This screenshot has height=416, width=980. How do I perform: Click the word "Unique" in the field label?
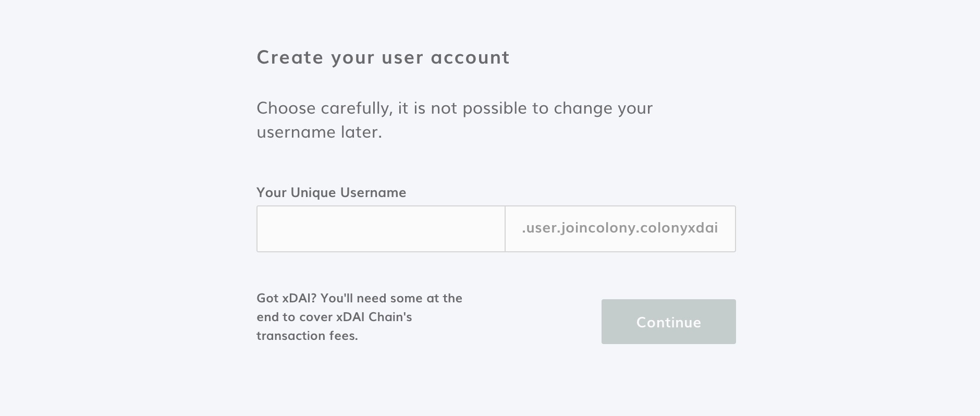[x=313, y=192]
